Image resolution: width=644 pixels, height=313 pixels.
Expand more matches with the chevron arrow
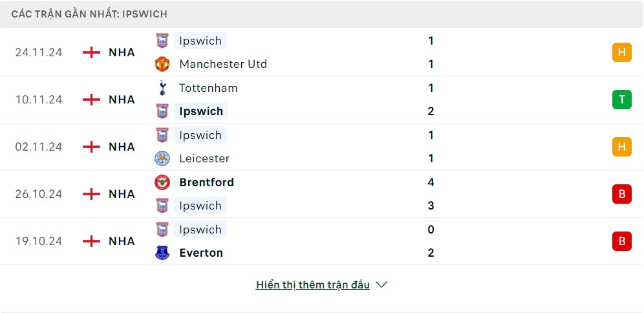381,285
